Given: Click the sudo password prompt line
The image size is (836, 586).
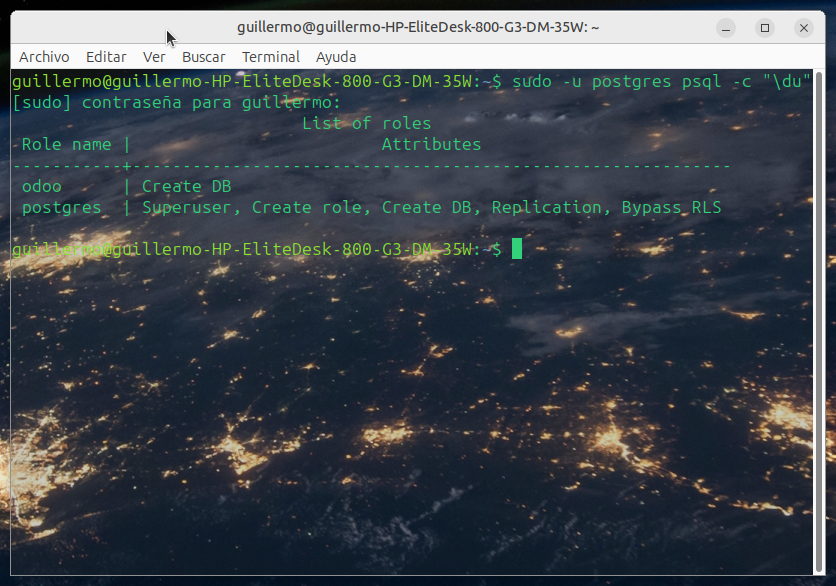Looking at the screenshot, I should 176,103.
